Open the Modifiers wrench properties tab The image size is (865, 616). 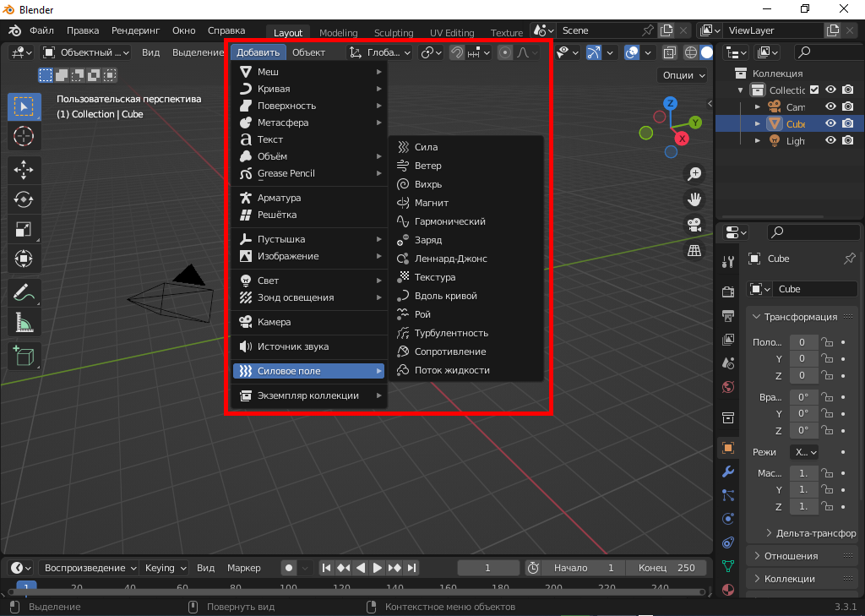pyautogui.click(x=727, y=472)
